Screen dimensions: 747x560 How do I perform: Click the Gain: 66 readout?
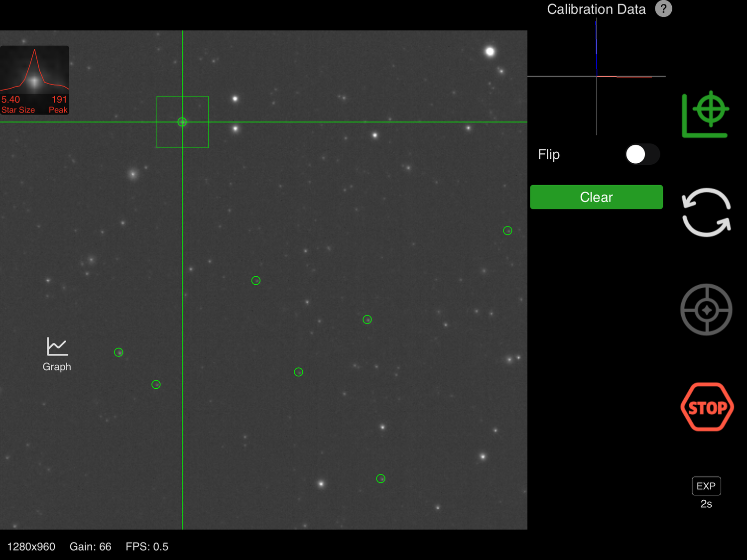(x=90, y=547)
